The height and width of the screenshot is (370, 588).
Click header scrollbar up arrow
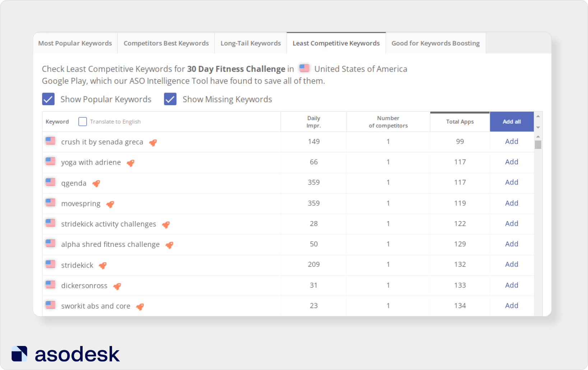coord(538,116)
